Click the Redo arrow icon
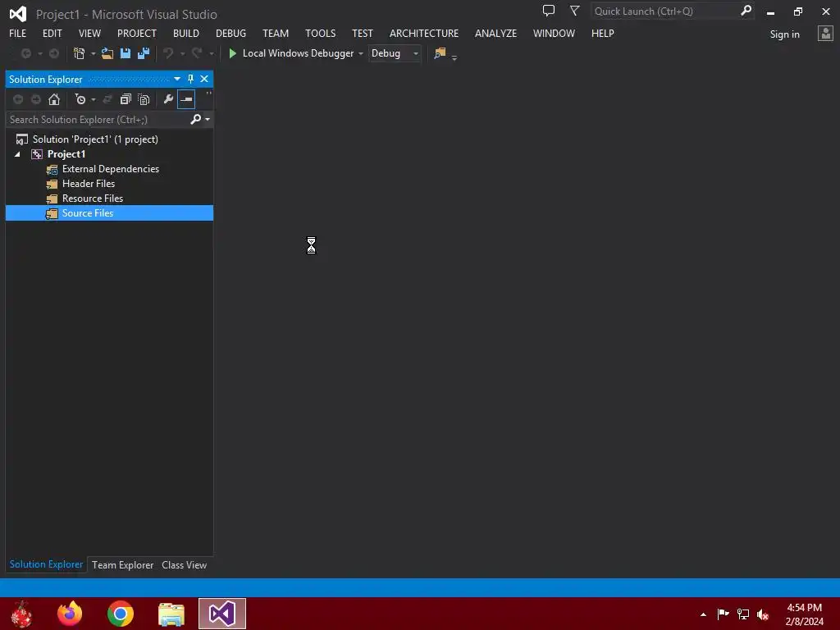 (197, 53)
